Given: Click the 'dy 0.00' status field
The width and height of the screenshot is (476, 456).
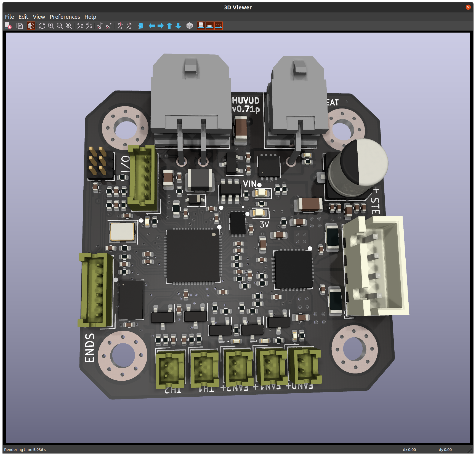Looking at the screenshot, I should click(x=445, y=450).
